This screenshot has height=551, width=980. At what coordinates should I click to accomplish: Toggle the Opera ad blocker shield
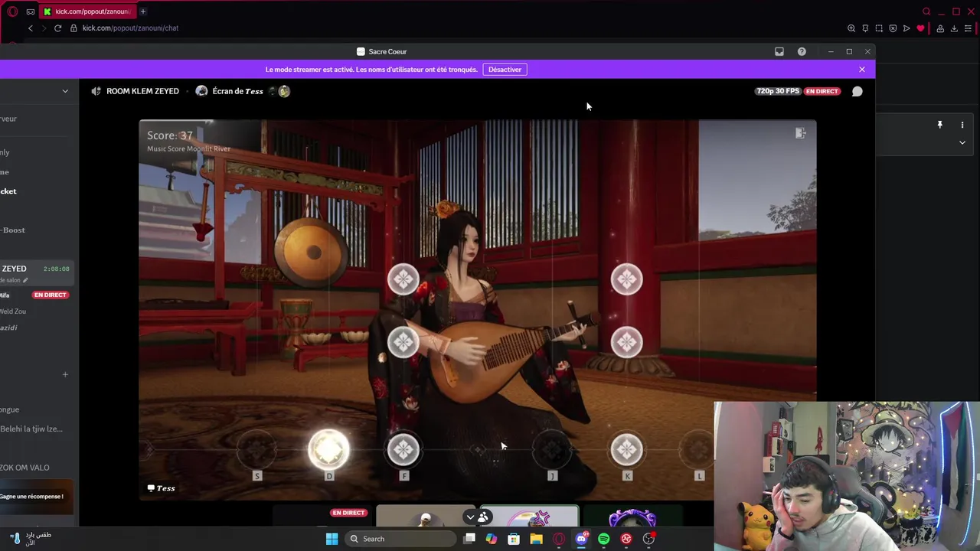893,28
